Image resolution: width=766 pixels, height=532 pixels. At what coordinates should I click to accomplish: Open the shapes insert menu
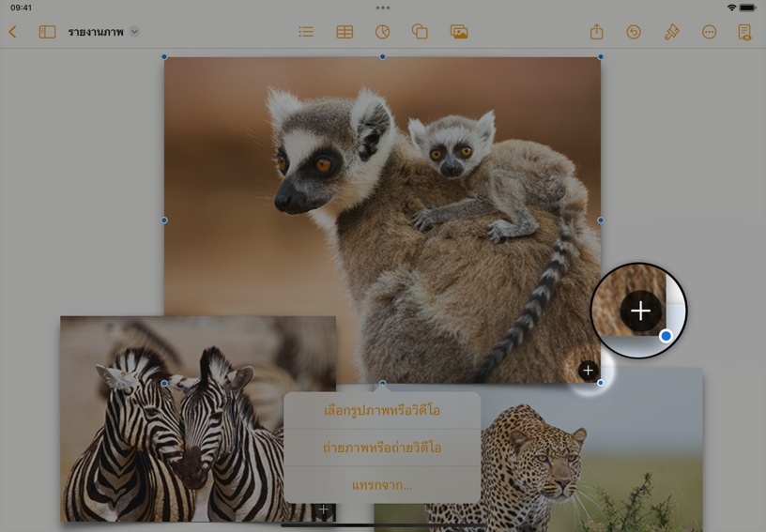pyautogui.click(x=420, y=32)
